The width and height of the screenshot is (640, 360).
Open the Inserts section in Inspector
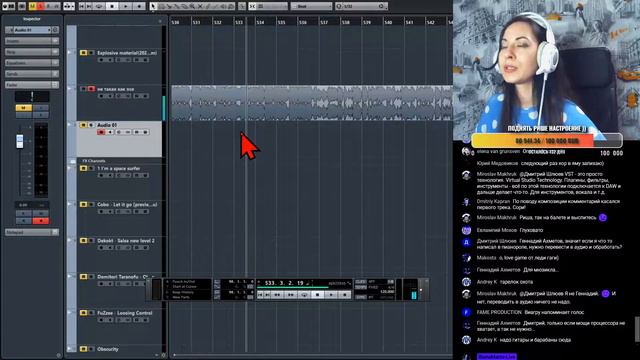32,41
